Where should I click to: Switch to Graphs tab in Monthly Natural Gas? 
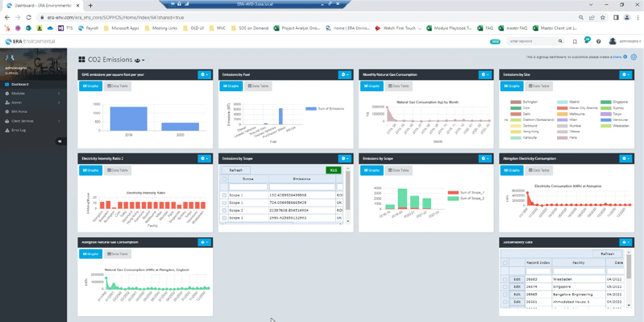(x=372, y=86)
